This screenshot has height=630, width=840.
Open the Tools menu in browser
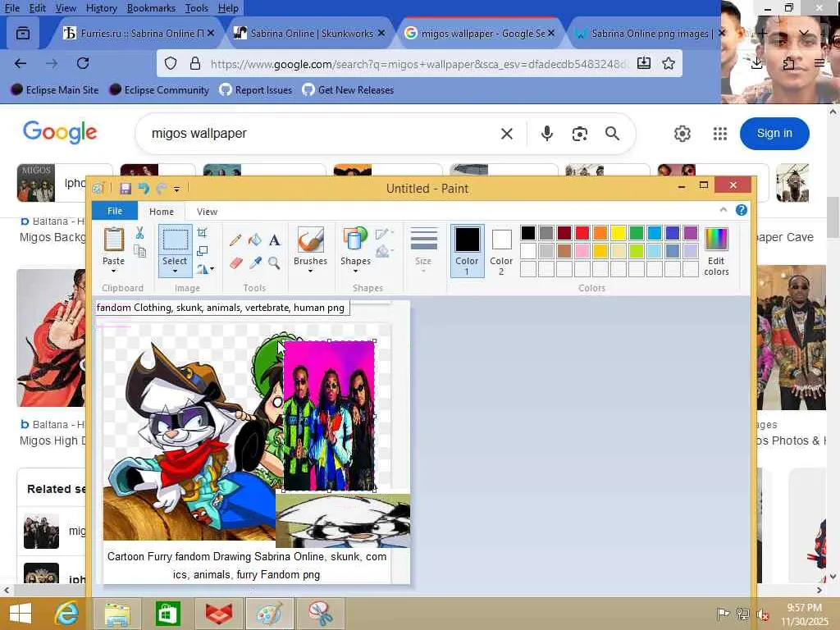(x=197, y=8)
